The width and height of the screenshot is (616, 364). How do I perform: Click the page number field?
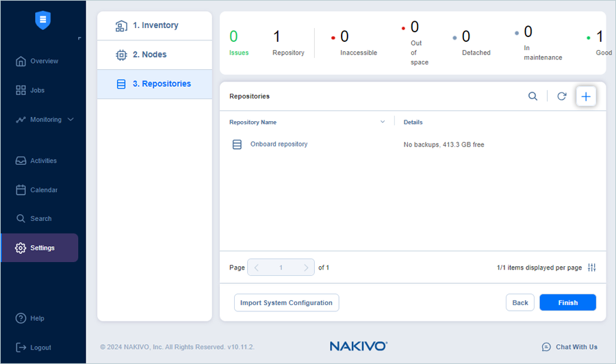281,268
